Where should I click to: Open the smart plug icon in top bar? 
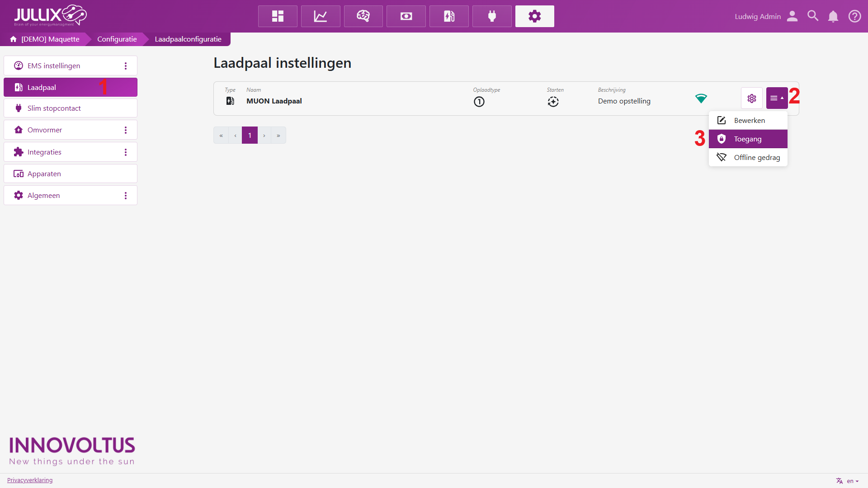pos(492,16)
